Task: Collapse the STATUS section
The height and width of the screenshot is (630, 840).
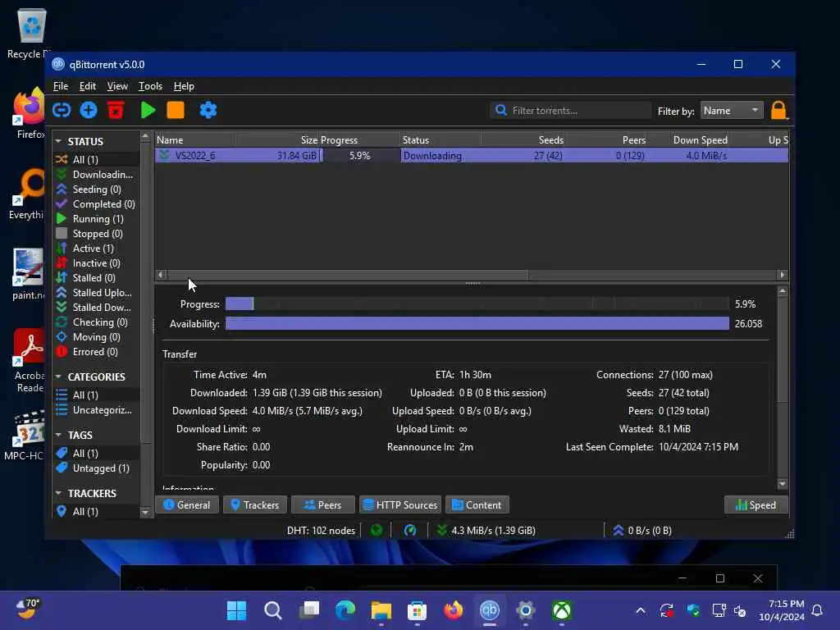Action: pyautogui.click(x=58, y=141)
